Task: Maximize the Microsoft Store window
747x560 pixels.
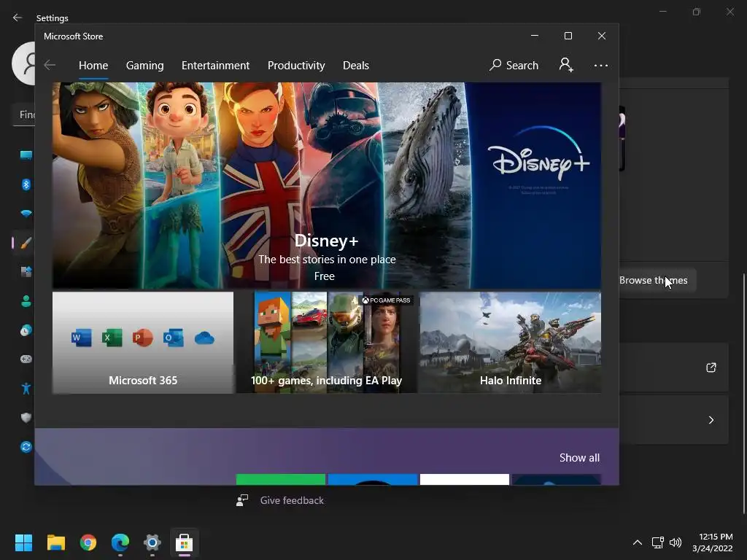Action: click(x=568, y=36)
